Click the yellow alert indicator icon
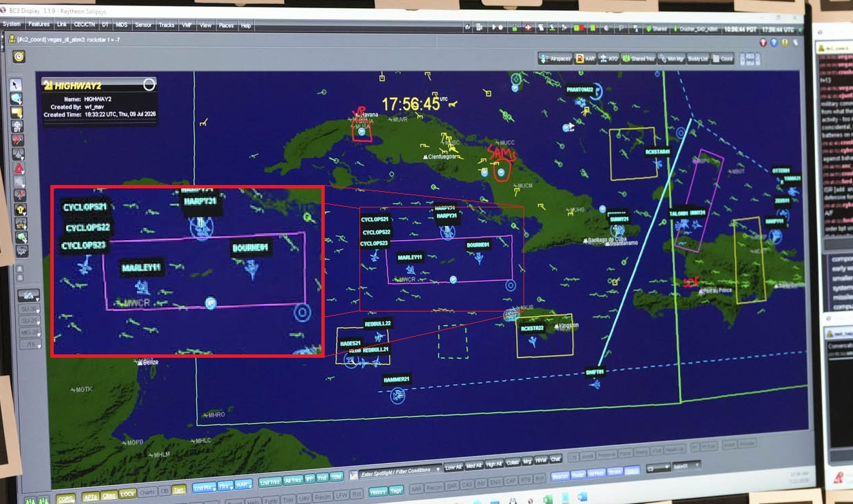The height and width of the screenshot is (504, 853). [x=785, y=42]
